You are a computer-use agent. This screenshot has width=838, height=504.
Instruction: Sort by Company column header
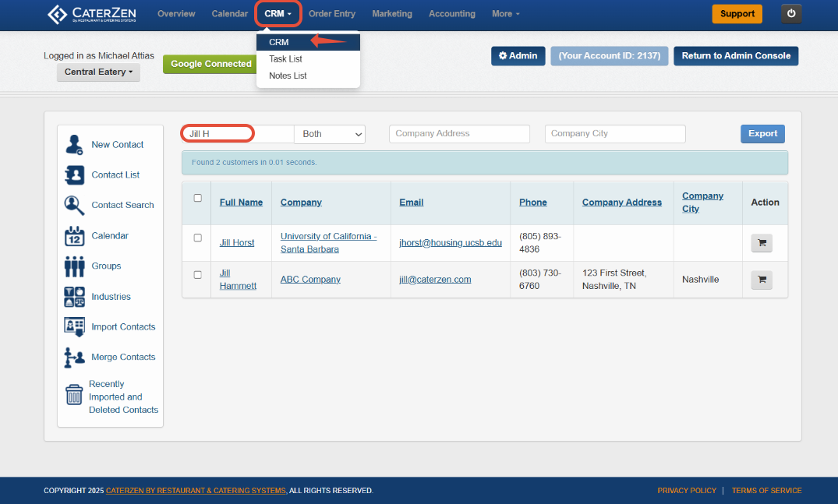point(301,203)
